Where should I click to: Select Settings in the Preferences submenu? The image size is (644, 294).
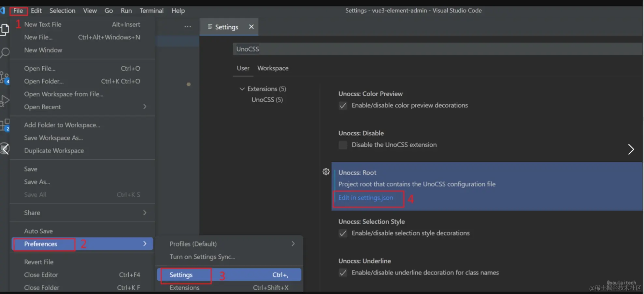[x=229, y=275]
